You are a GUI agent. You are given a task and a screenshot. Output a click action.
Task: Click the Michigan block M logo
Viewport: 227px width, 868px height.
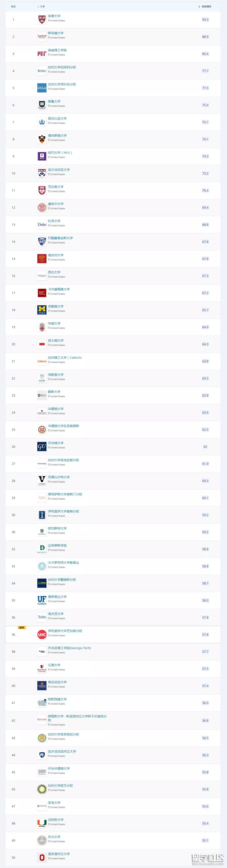[42, 310]
